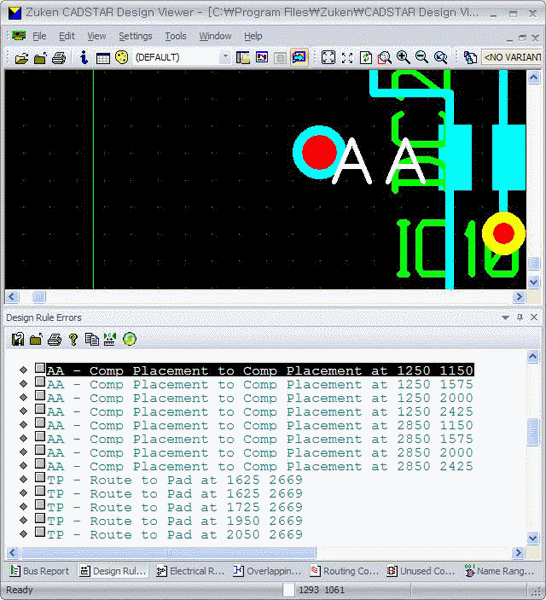
Task: Click the view extents four-arrows icon
Action: tap(347, 58)
